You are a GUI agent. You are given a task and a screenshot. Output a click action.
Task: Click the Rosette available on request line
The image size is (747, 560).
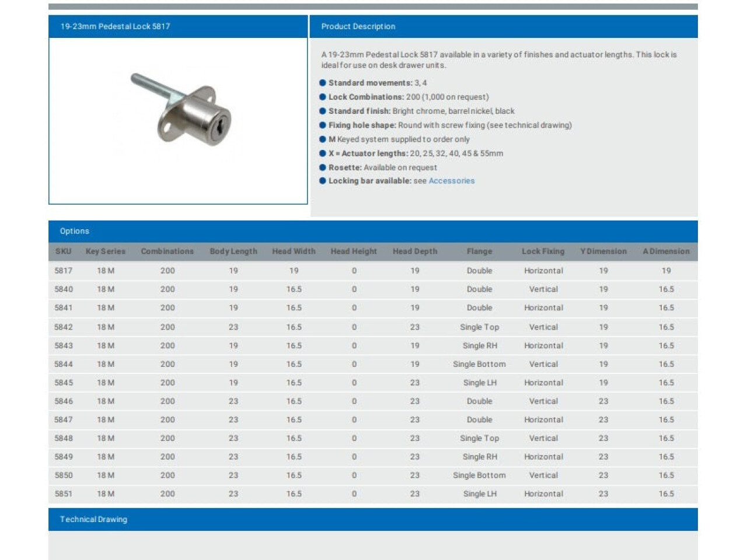[378, 167]
